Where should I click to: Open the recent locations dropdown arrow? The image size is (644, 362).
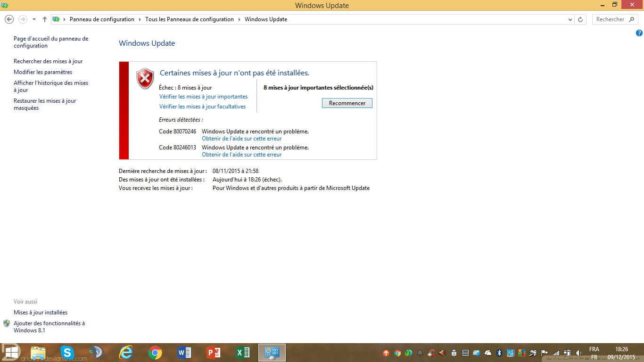click(34, 19)
